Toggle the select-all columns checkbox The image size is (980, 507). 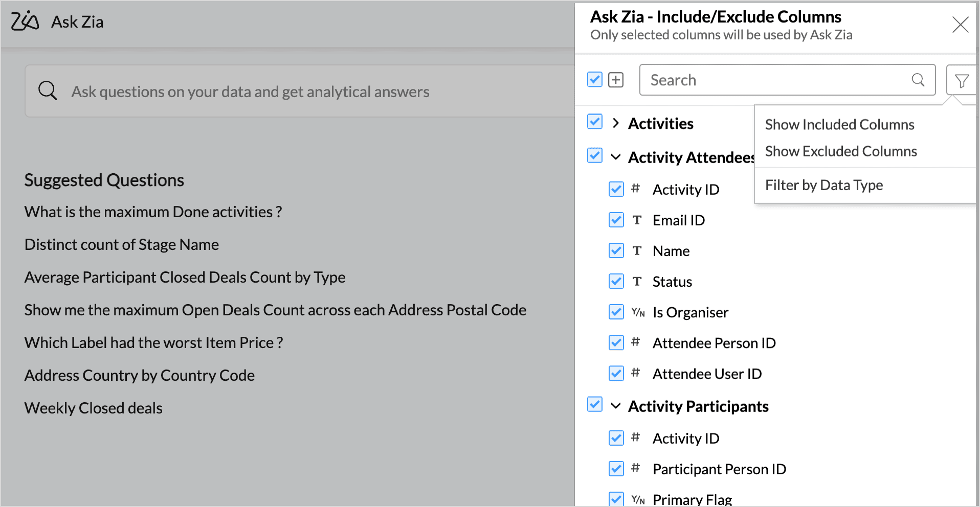[x=595, y=79]
